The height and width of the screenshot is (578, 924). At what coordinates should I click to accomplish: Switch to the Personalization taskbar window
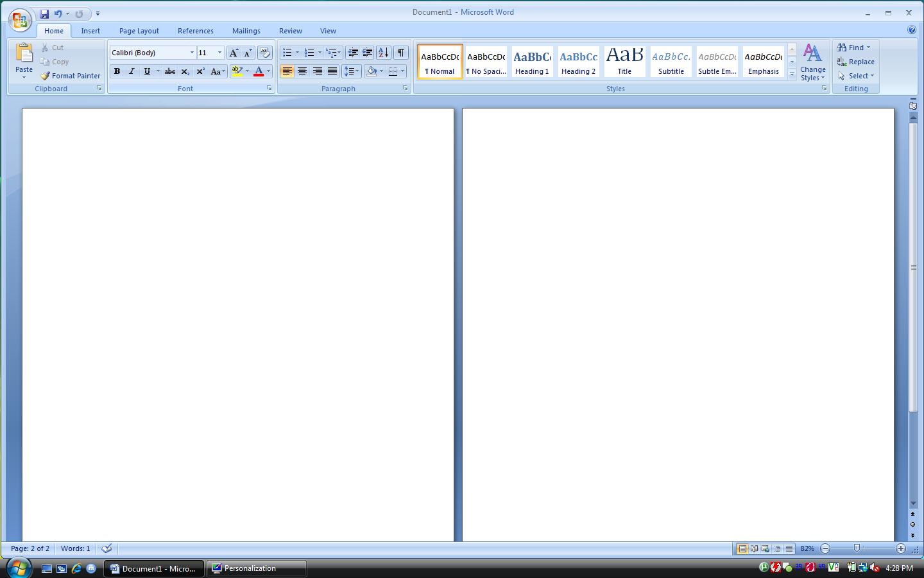tap(257, 568)
